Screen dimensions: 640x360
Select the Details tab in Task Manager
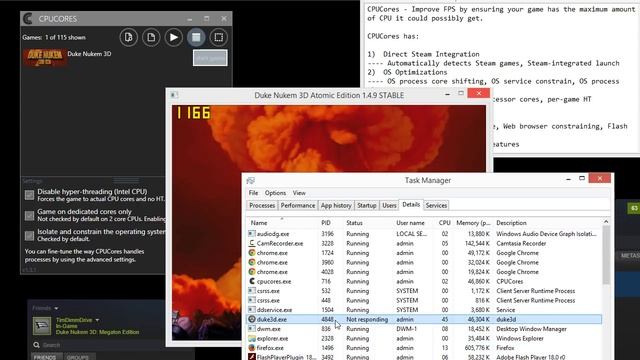point(411,205)
